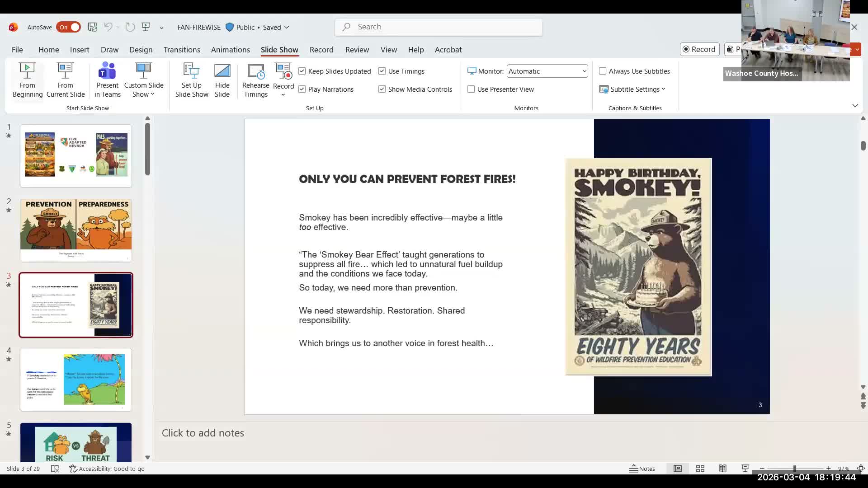Viewport: 868px width, 488px height.
Task: Switch to the Animations tab
Action: [230, 50]
